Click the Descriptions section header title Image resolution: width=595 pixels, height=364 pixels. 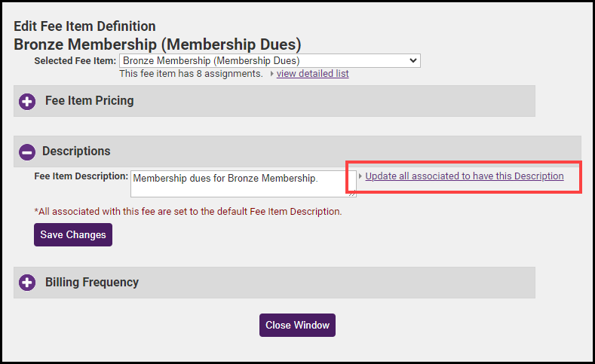76,151
